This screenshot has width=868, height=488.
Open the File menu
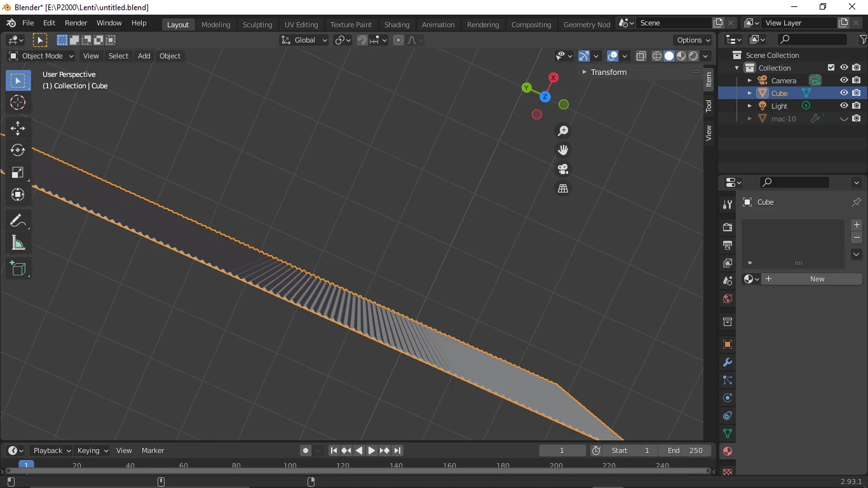click(28, 23)
